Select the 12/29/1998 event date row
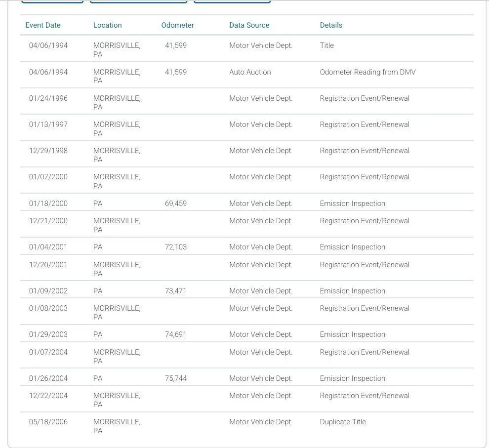Image resolution: width=489 pixels, height=448 pixels. [x=48, y=151]
